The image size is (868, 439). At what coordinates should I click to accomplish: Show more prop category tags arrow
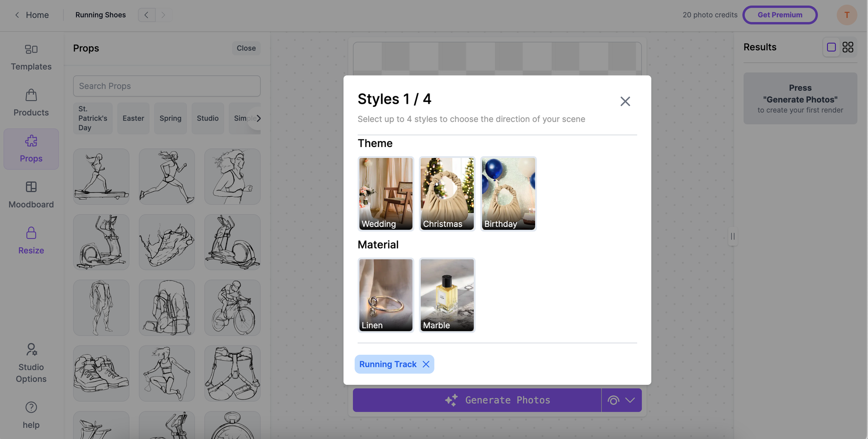(258, 118)
